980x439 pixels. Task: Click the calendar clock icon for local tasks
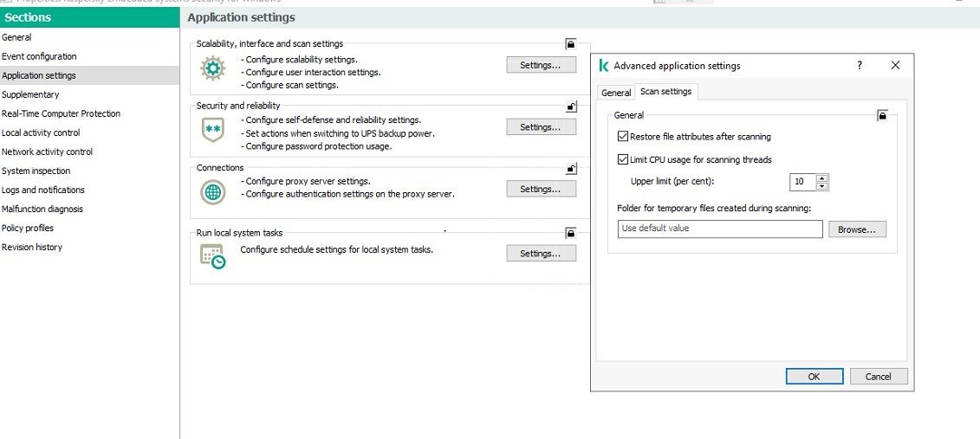pos(212,255)
